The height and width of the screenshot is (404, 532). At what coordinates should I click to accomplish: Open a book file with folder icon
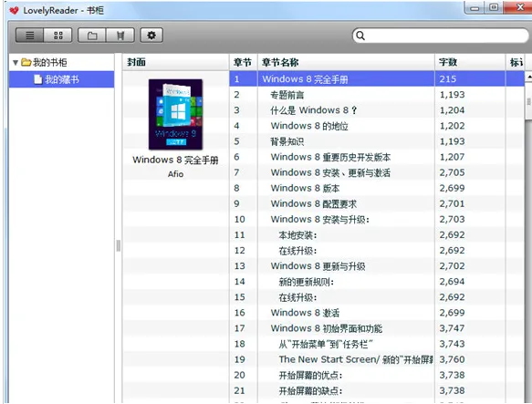click(92, 36)
